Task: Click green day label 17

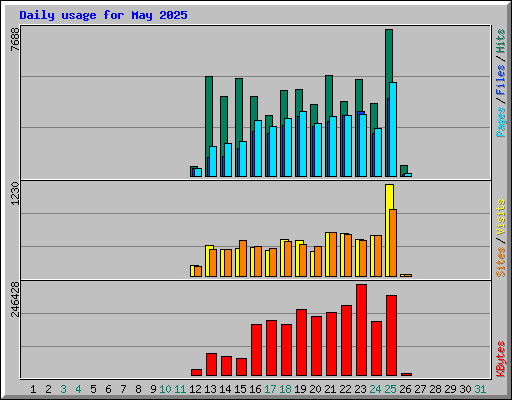Action: [x=270, y=389]
